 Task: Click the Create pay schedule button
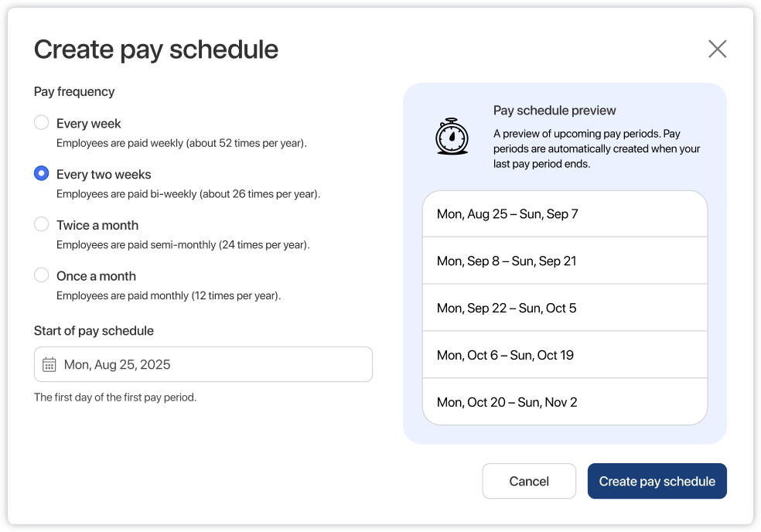pyautogui.click(x=657, y=481)
